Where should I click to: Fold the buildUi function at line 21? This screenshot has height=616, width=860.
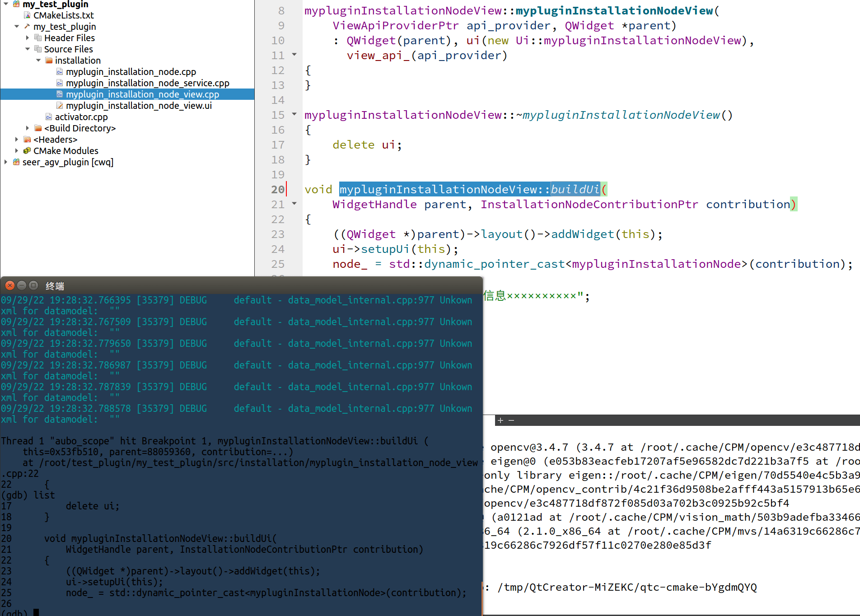point(294,204)
